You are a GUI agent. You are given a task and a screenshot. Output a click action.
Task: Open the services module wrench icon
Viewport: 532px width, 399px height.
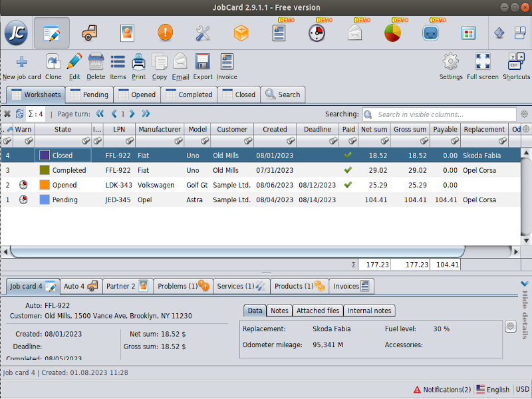click(203, 33)
